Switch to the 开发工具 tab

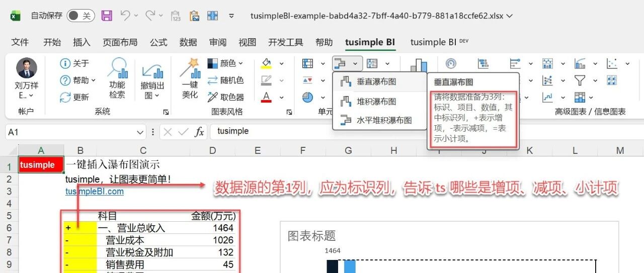pos(286,42)
